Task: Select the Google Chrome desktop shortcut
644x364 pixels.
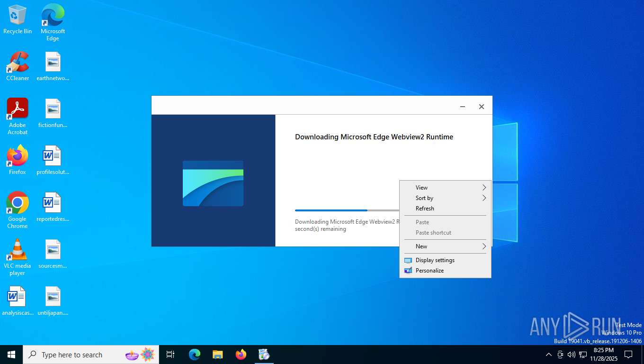Action: coord(18,210)
